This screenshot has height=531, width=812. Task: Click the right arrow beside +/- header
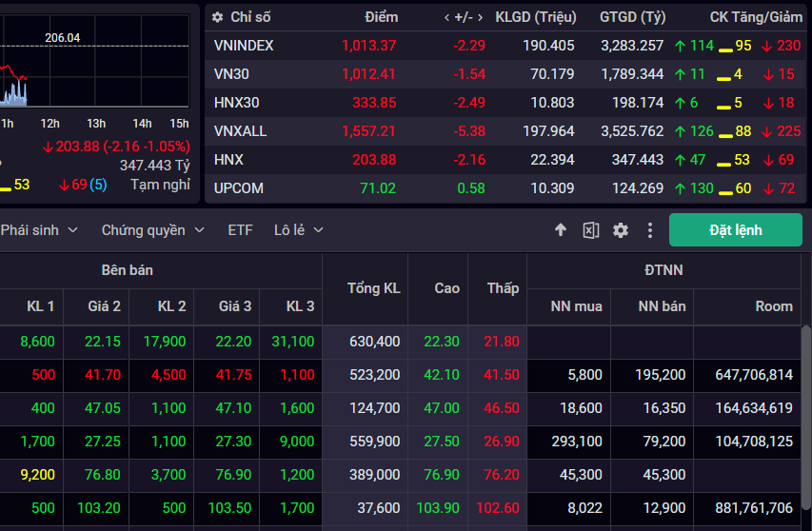pyautogui.click(x=480, y=17)
